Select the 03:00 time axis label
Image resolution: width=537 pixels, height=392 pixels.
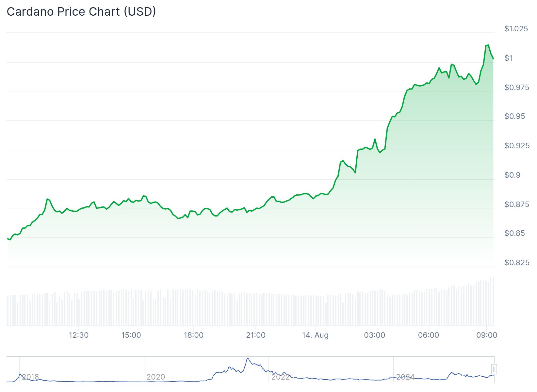(375, 335)
